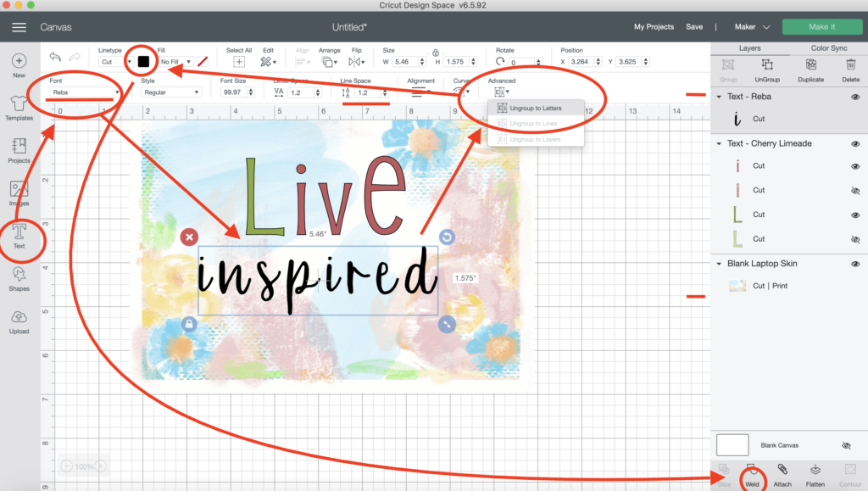
Task: Open the Shapes panel
Action: click(x=19, y=279)
